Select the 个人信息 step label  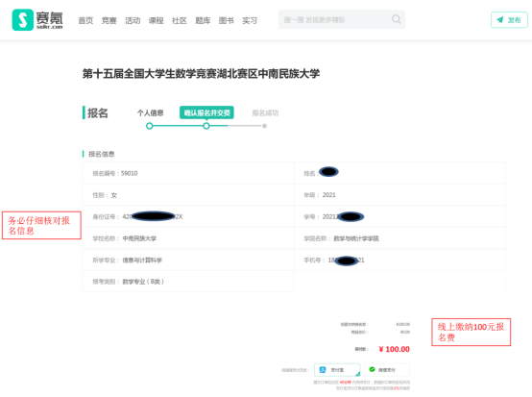pos(150,112)
